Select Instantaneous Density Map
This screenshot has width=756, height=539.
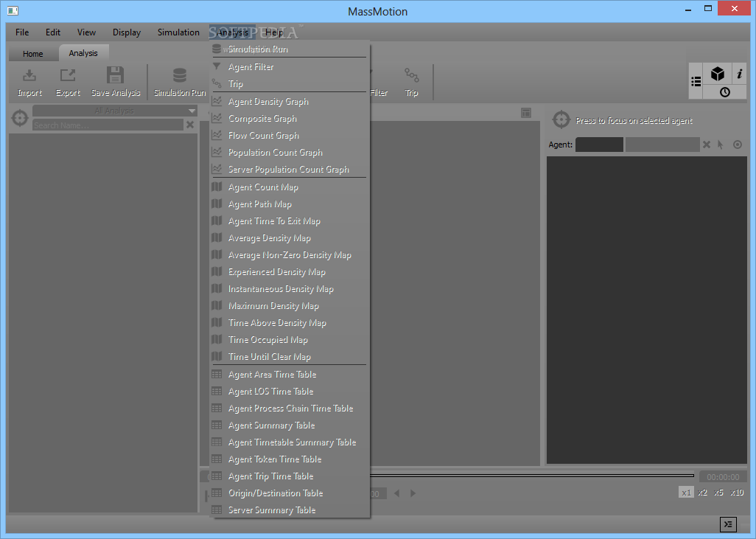point(290,288)
